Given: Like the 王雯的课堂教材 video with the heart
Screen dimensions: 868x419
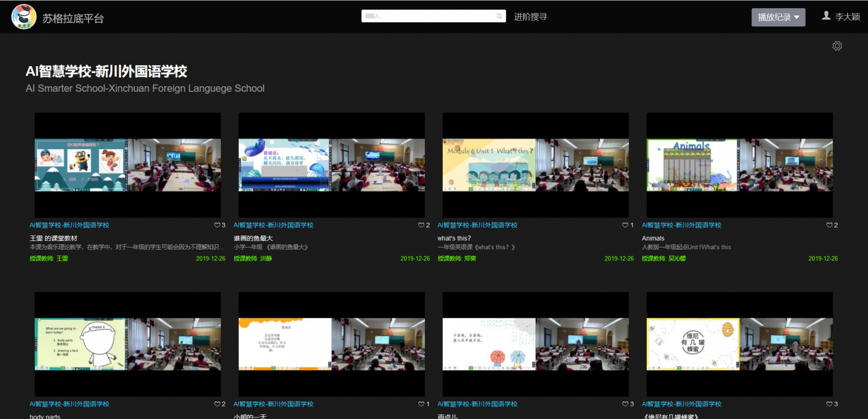Looking at the screenshot, I should pos(217,225).
